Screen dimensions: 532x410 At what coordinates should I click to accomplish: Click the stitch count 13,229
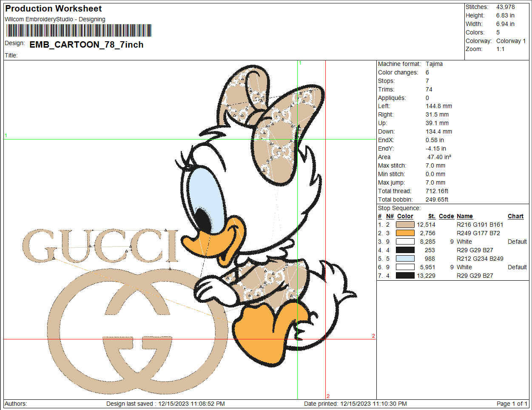426,276
